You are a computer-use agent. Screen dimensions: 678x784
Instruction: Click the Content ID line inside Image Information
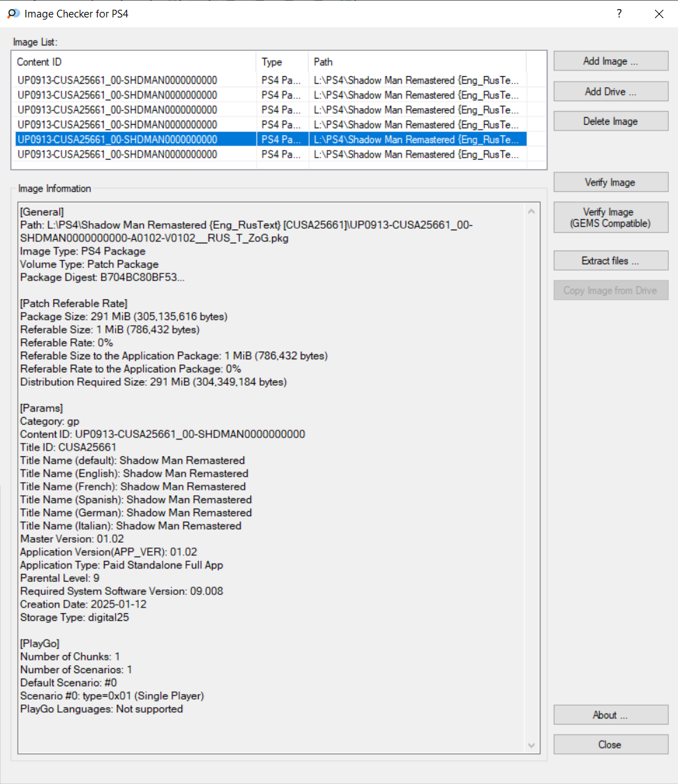pos(163,435)
